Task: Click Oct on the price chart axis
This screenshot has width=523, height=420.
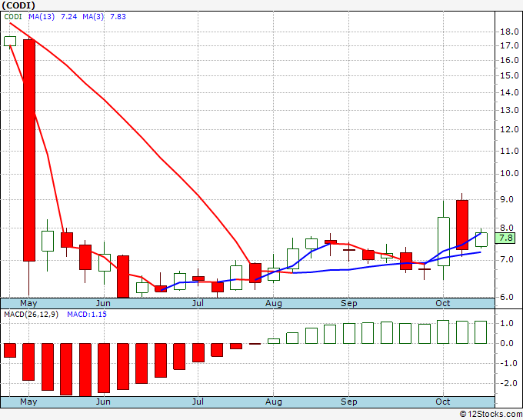Action: pyautogui.click(x=443, y=303)
